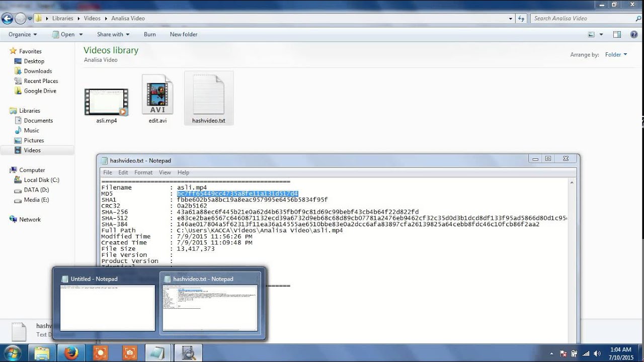Open the view options dropdown arrow

tap(601, 35)
